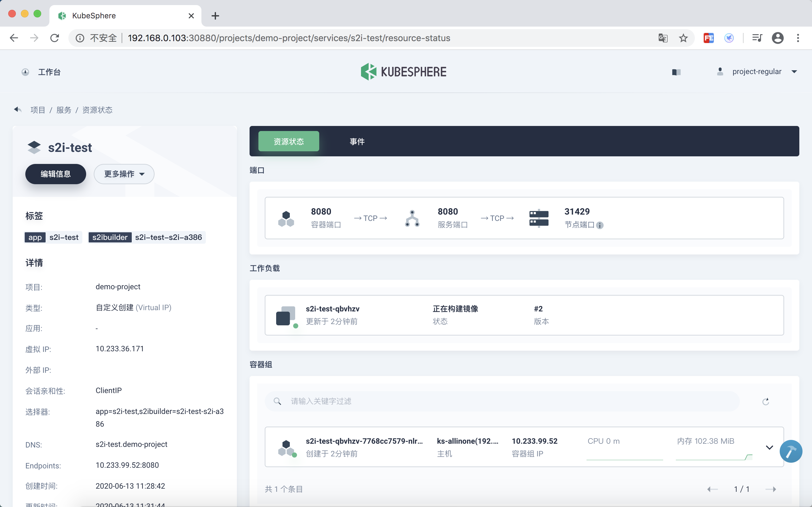Open the 服务 breadcrumb link

[x=64, y=110]
